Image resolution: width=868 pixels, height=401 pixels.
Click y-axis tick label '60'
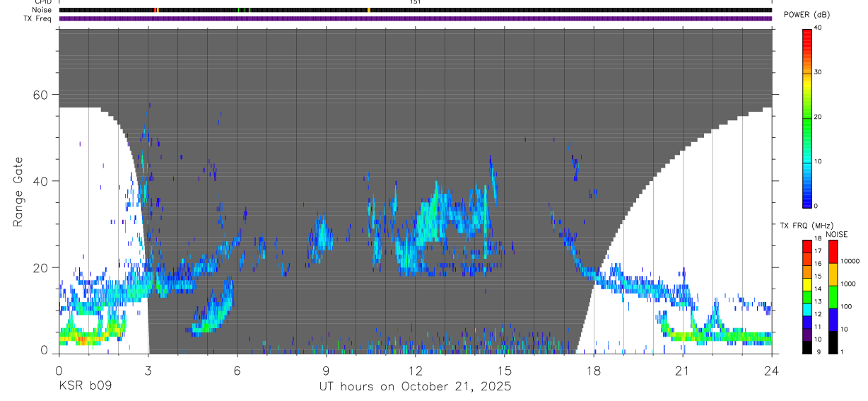pyautogui.click(x=41, y=95)
